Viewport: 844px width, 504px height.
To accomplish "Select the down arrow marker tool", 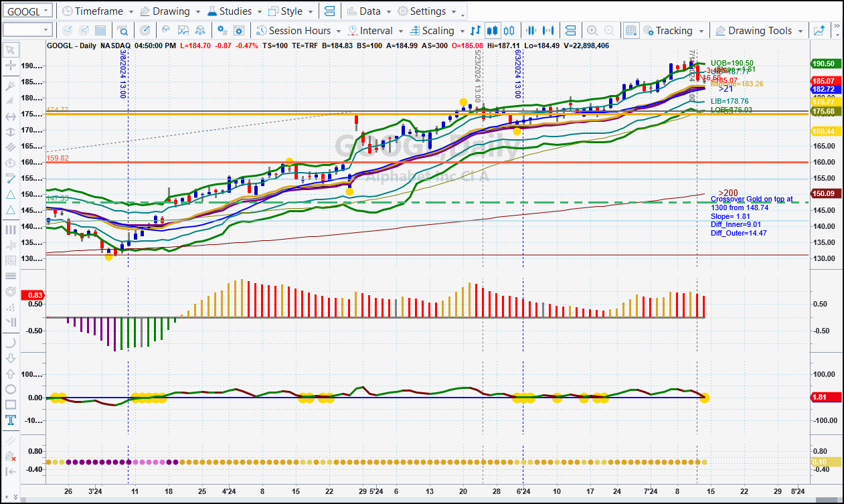I will [11, 357].
